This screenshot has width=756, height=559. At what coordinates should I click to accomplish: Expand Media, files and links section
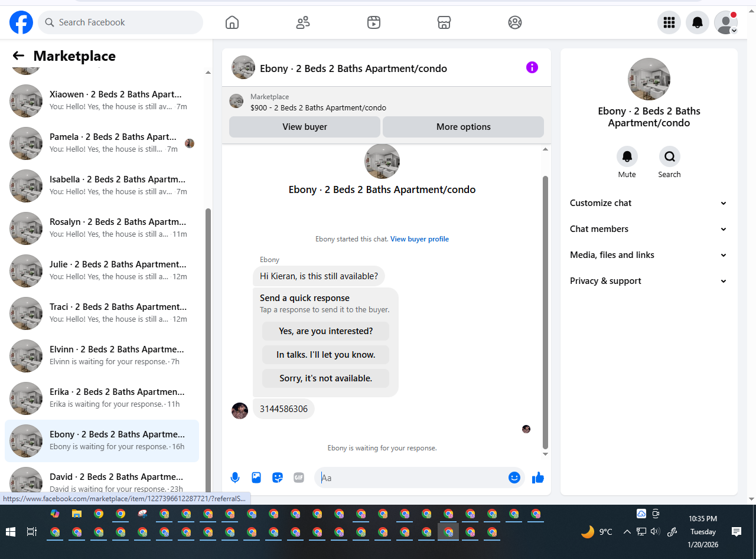click(x=649, y=255)
